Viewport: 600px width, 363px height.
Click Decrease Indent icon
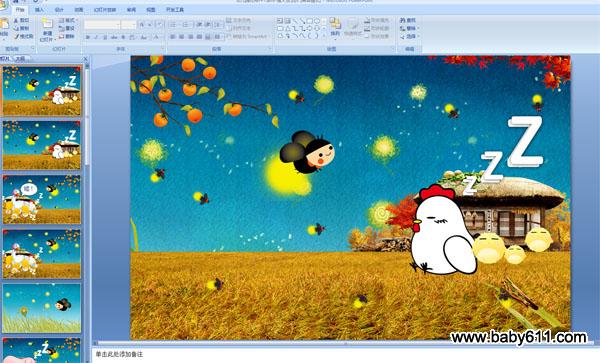point(199,25)
